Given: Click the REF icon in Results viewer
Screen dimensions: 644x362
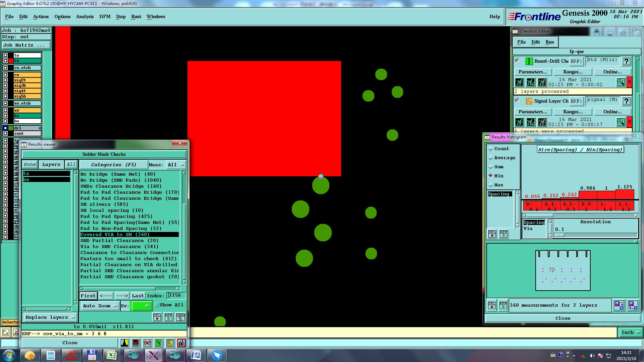Looking at the screenshot, I should click(x=168, y=317).
